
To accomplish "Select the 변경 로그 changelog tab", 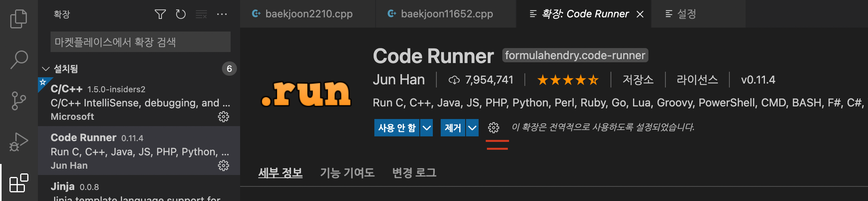I will 414,173.
